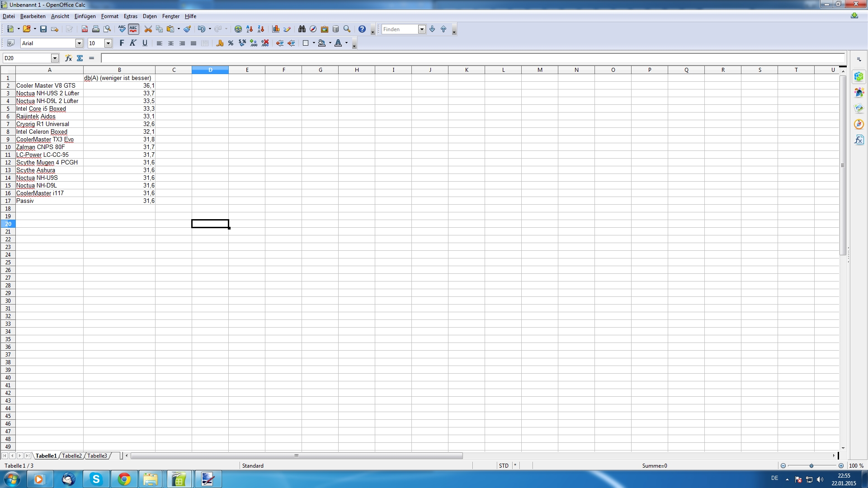Toggle STD selection mode in status bar
This screenshot has height=488, width=868.
point(504,466)
